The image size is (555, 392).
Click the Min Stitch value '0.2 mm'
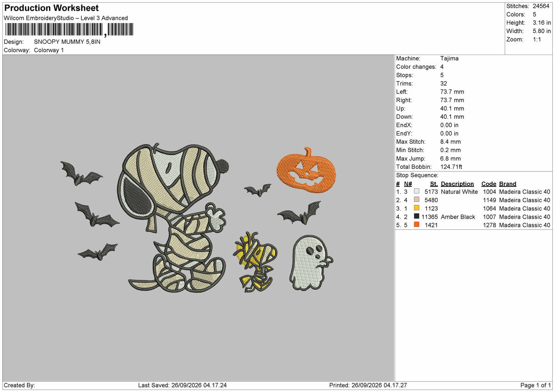[x=450, y=150]
